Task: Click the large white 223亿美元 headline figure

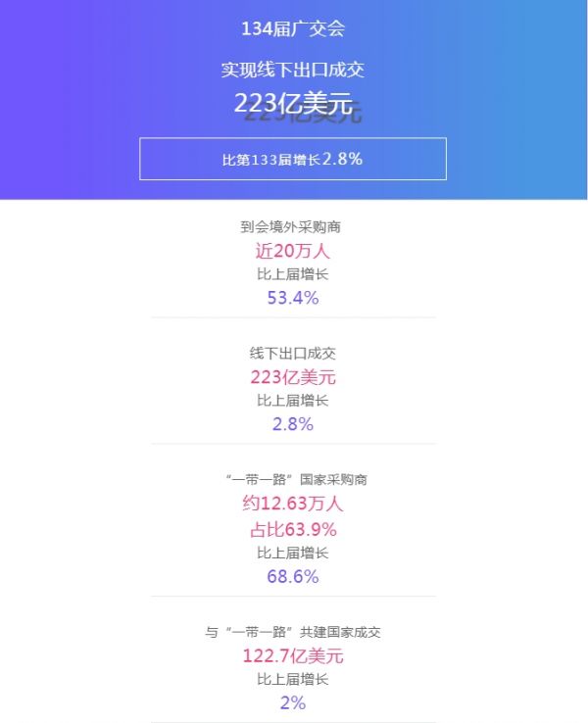Action: coord(293,103)
